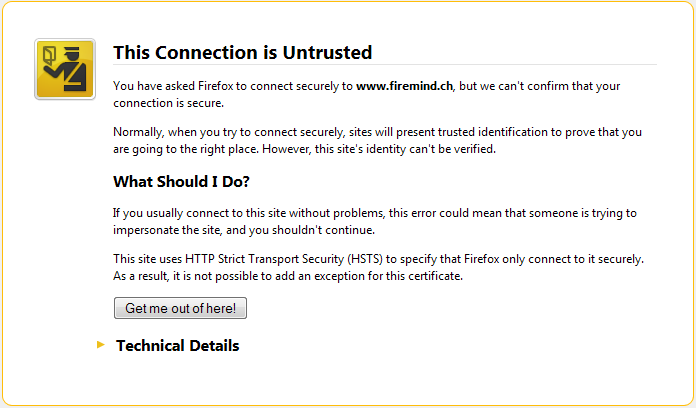Screen dimensions: 696x408
Task: Click "You have asked Firefox" opening text
Action: click(173, 86)
